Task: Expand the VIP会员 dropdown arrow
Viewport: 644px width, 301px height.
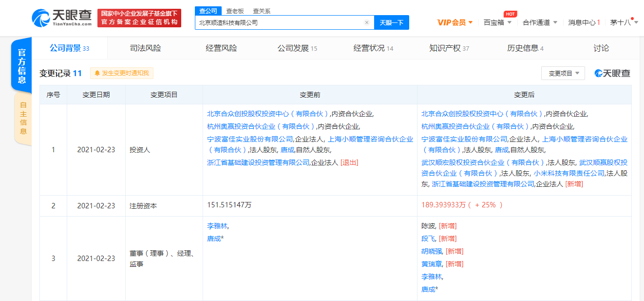Action: [471, 22]
